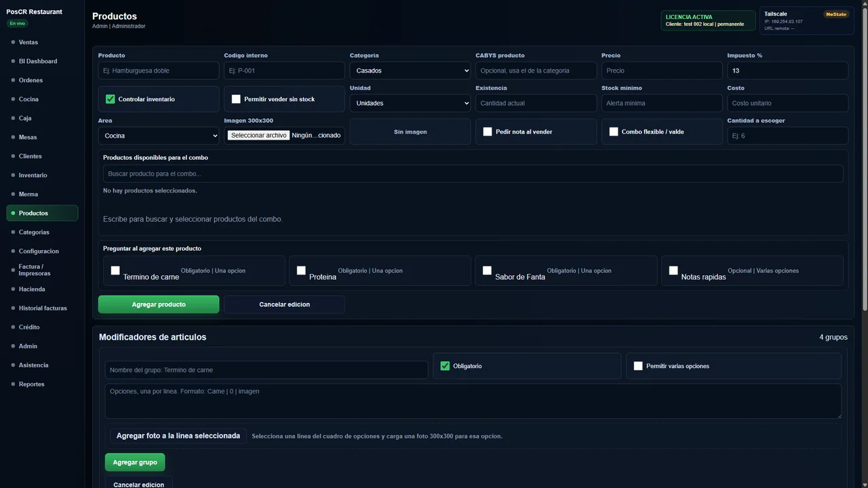Click Seleccionar archivo for image
Viewport: 868px width, 488px height.
point(258,136)
